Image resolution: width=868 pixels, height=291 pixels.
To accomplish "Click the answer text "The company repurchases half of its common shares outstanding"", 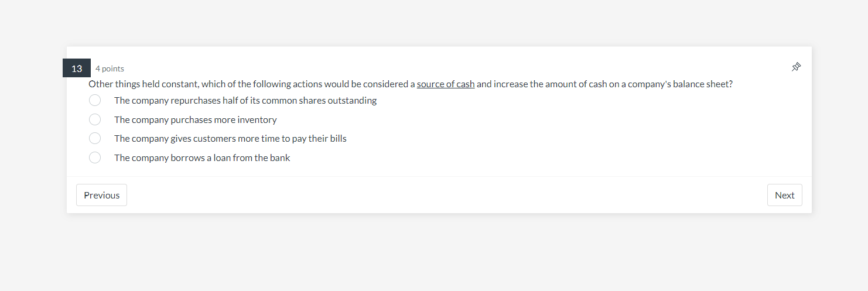I will point(245,101).
